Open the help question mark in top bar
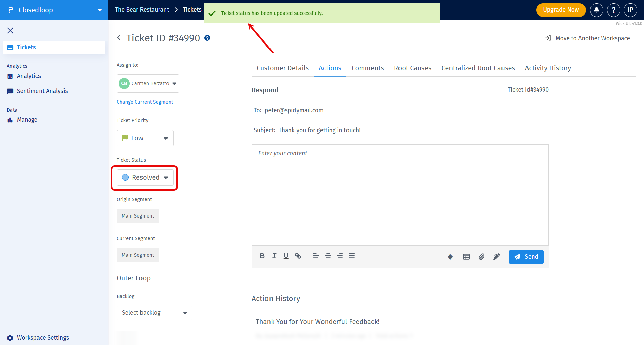Image resolution: width=644 pixels, height=345 pixels. tap(614, 10)
